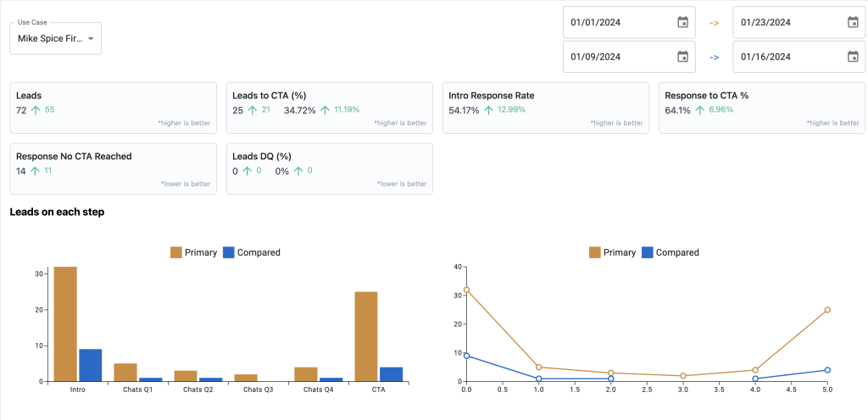Screen dimensions: 868x420
Task: Click the 01/01/2024 primary start date field
Action: (619, 23)
